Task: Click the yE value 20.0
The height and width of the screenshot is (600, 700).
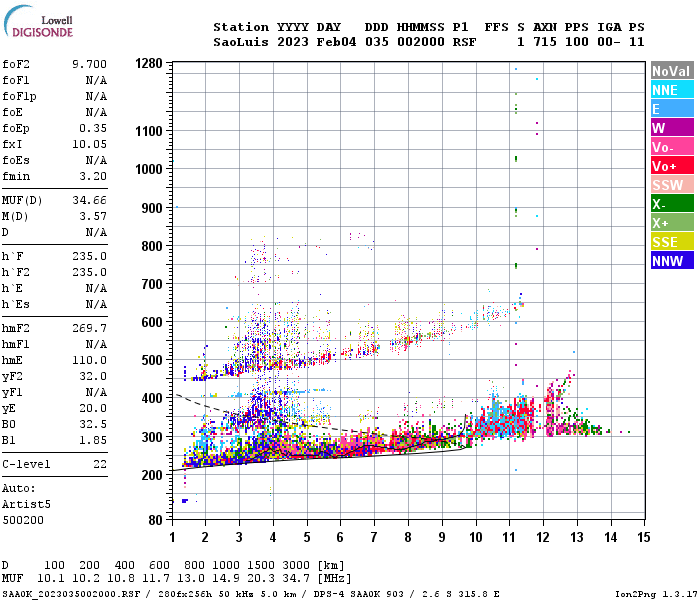Action: coord(93,408)
